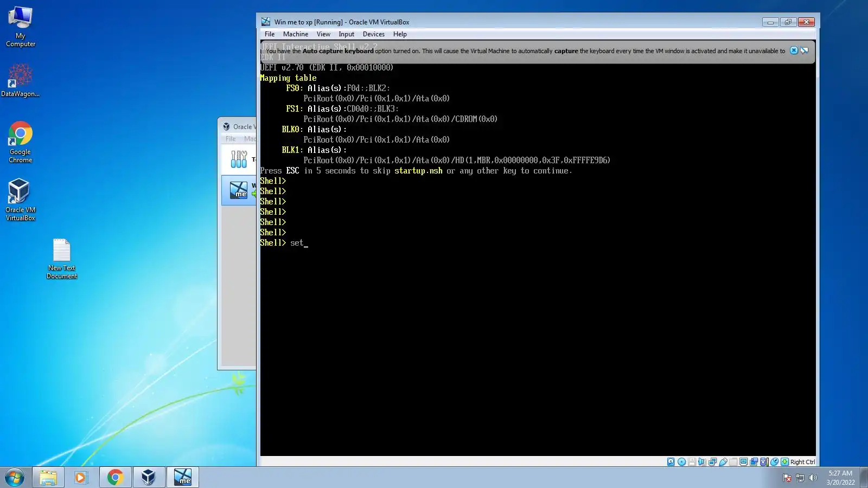Click the Shell prompt line with 'set'
Image resolution: width=868 pixels, height=488 pixels.
click(284, 243)
